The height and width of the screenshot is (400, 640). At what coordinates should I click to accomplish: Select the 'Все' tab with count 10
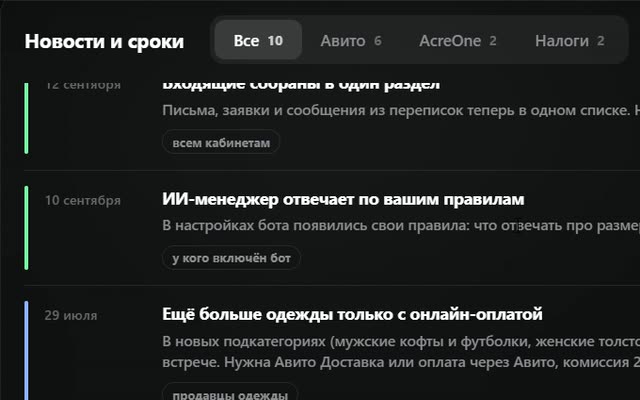[x=258, y=40]
